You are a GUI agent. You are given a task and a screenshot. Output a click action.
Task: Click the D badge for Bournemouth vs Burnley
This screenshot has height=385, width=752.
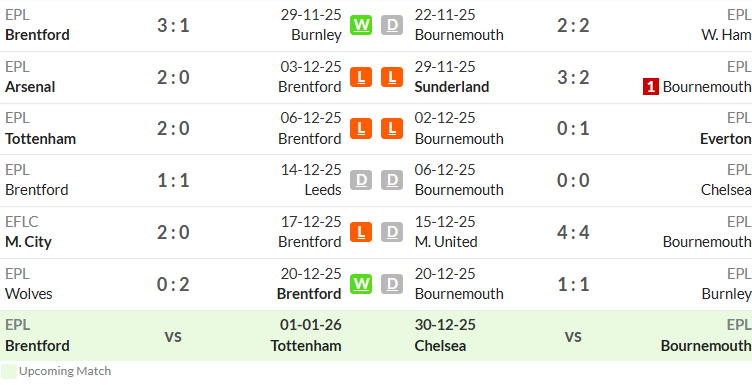click(x=392, y=284)
